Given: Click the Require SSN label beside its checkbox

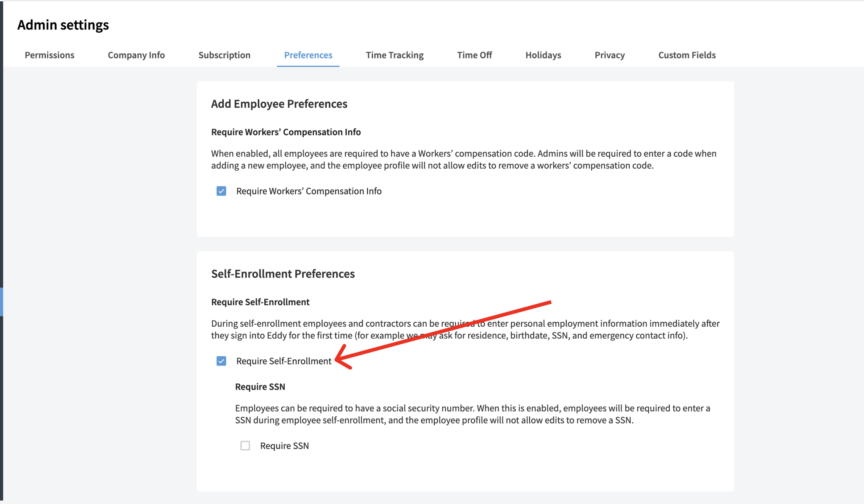Looking at the screenshot, I should pos(284,445).
